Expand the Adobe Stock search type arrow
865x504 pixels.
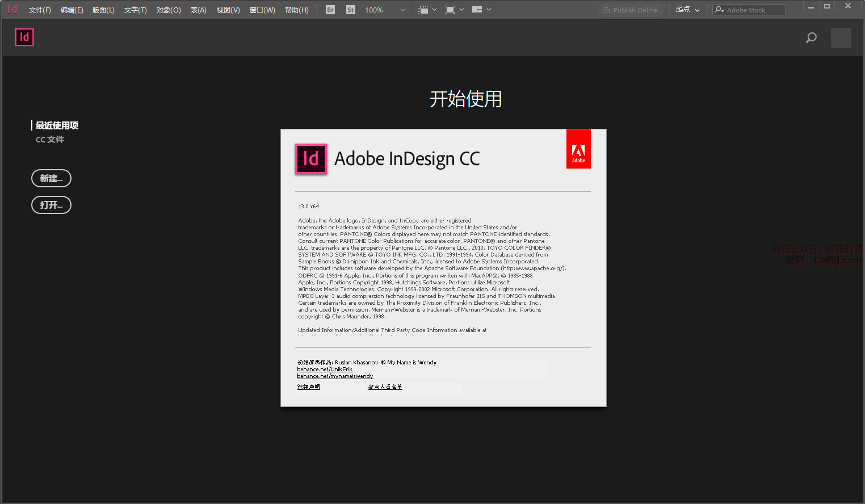click(x=720, y=10)
